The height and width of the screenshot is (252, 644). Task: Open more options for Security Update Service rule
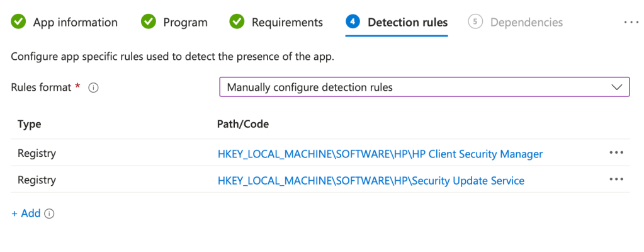point(616,180)
